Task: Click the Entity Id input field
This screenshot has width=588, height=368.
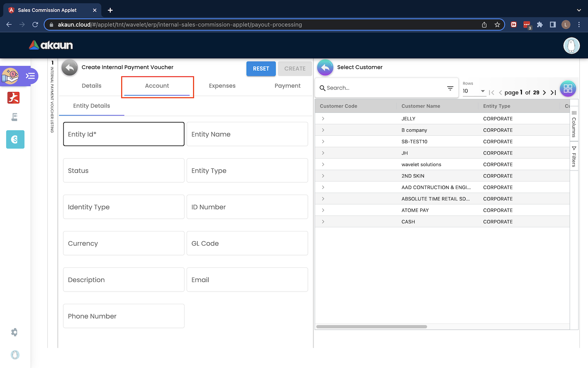Action: coord(124,134)
